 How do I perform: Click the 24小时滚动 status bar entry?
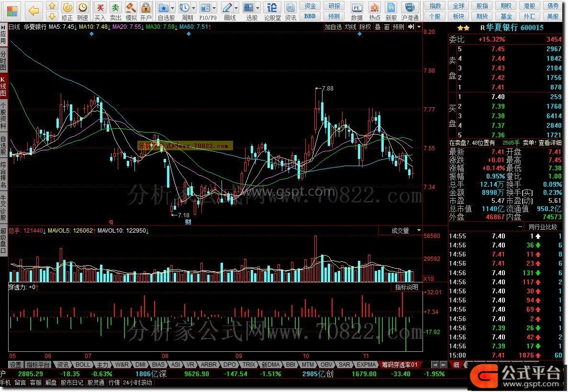coord(137,382)
